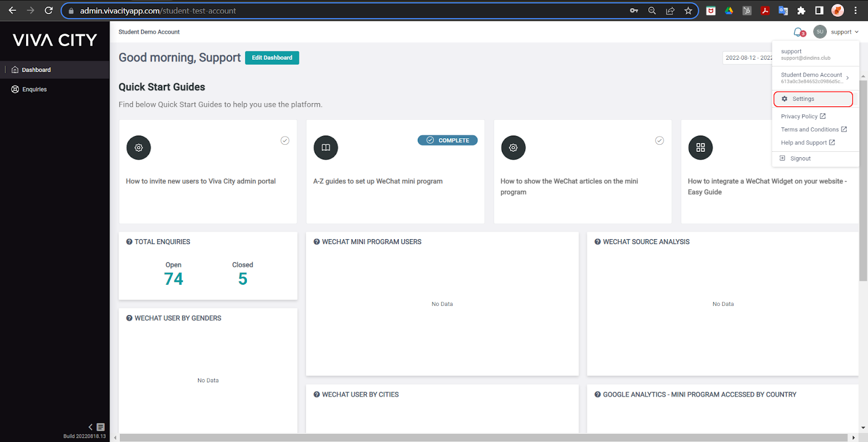Click the Edit Dashboard button
The width and height of the screenshot is (868, 442).
click(272, 57)
